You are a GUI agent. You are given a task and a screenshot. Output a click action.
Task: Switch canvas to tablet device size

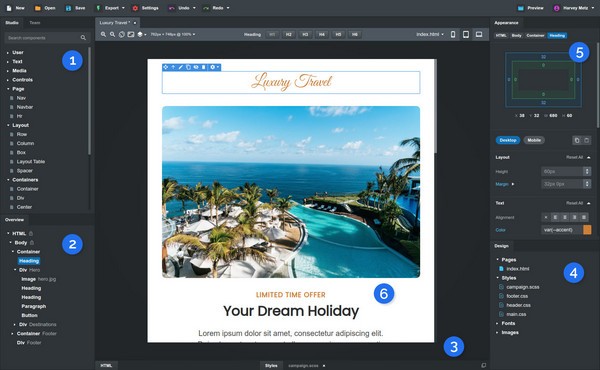pyautogui.click(x=466, y=34)
